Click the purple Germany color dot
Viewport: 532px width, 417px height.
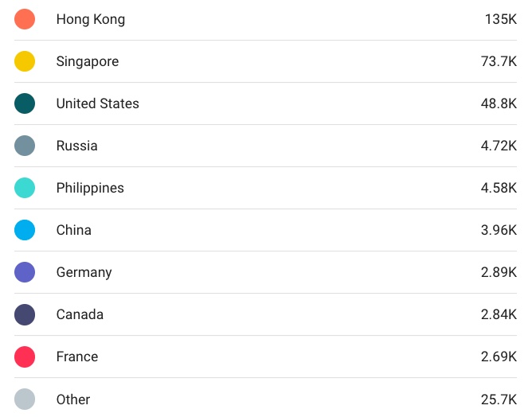[25, 272]
